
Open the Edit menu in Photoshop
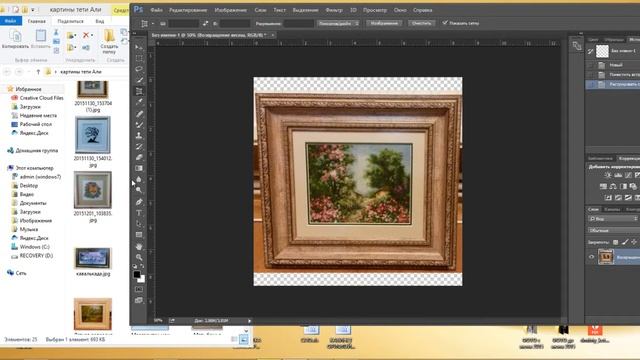tap(188, 10)
